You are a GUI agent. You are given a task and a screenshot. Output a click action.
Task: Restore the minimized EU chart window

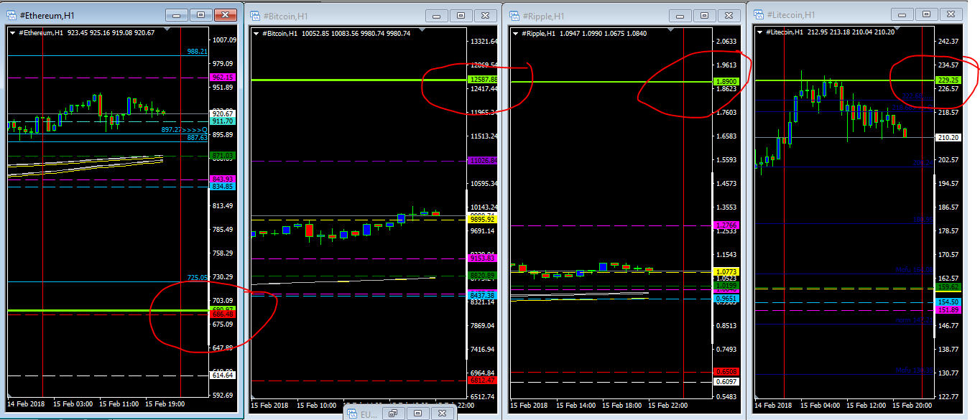(x=393, y=414)
